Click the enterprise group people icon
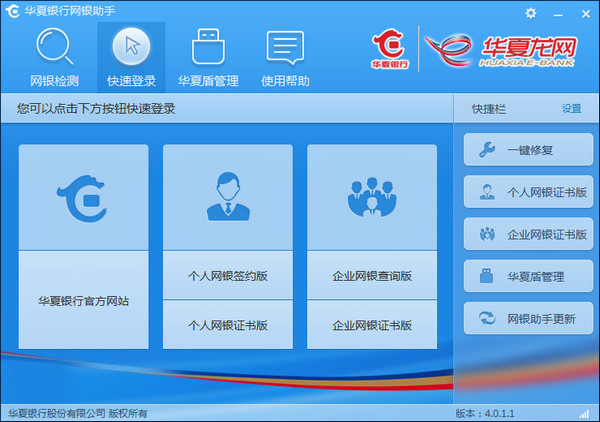Viewport: 600px width, 422px height. click(372, 197)
